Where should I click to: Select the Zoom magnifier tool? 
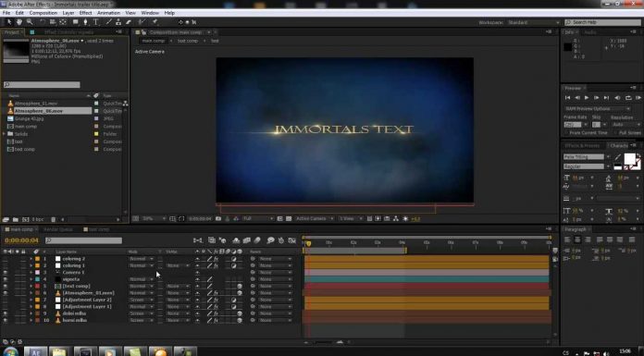(x=30, y=22)
